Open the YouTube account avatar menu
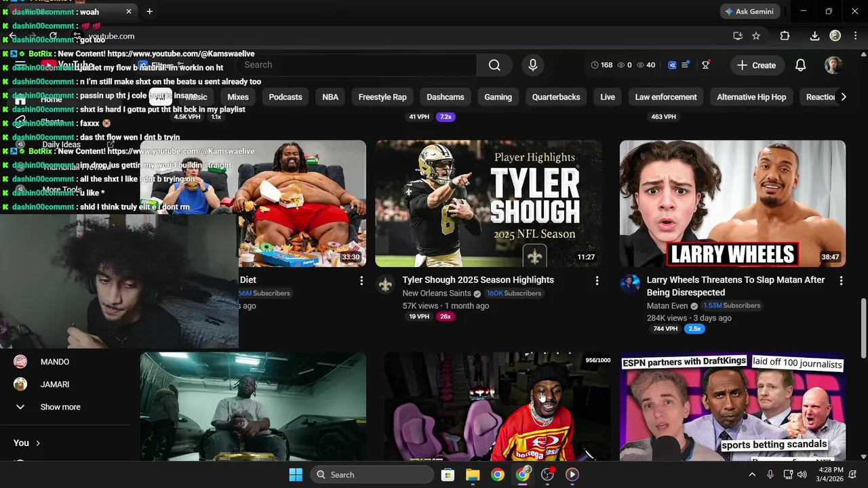This screenshot has width=868, height=488. tap(833, 65)
